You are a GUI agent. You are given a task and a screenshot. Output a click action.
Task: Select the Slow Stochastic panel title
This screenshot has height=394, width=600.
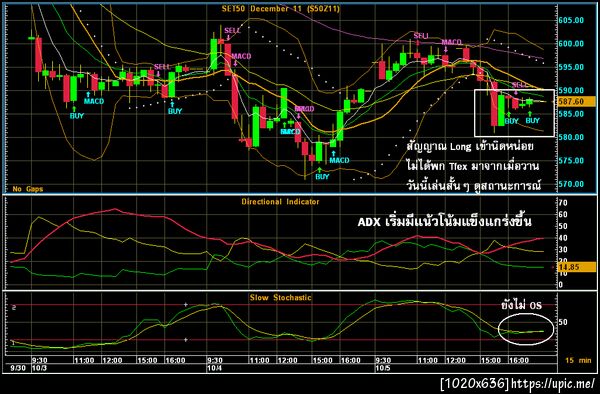pos(280,298)
